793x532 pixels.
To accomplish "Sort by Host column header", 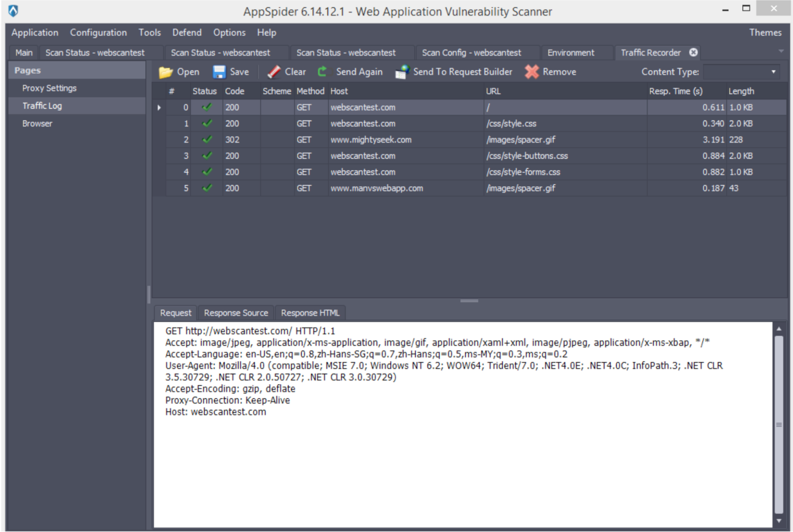I will click(406, 91).
